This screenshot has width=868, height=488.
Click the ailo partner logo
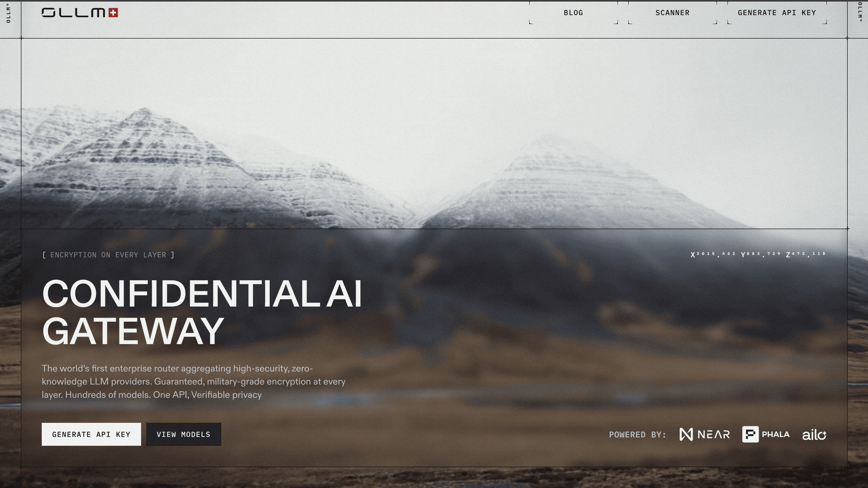tap(814, 435)
